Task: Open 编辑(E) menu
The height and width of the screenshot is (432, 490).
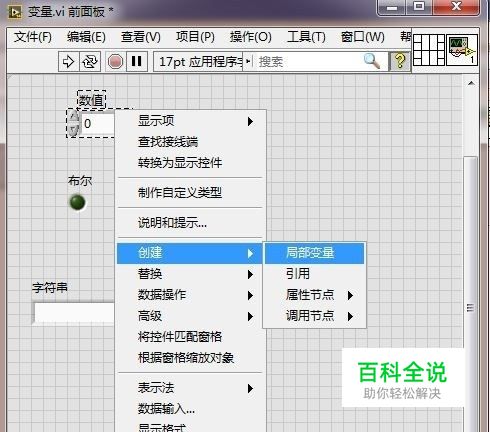Action: [86, 37]
